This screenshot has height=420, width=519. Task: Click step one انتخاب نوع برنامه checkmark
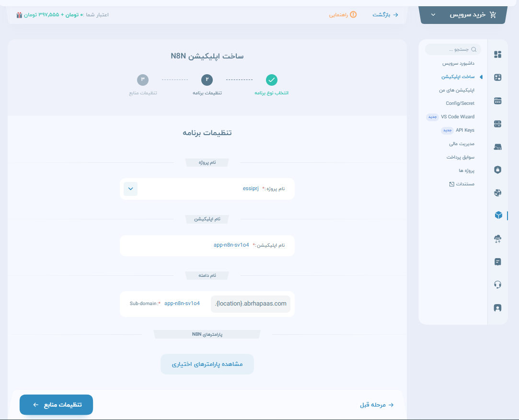click(x=271, y=80)
